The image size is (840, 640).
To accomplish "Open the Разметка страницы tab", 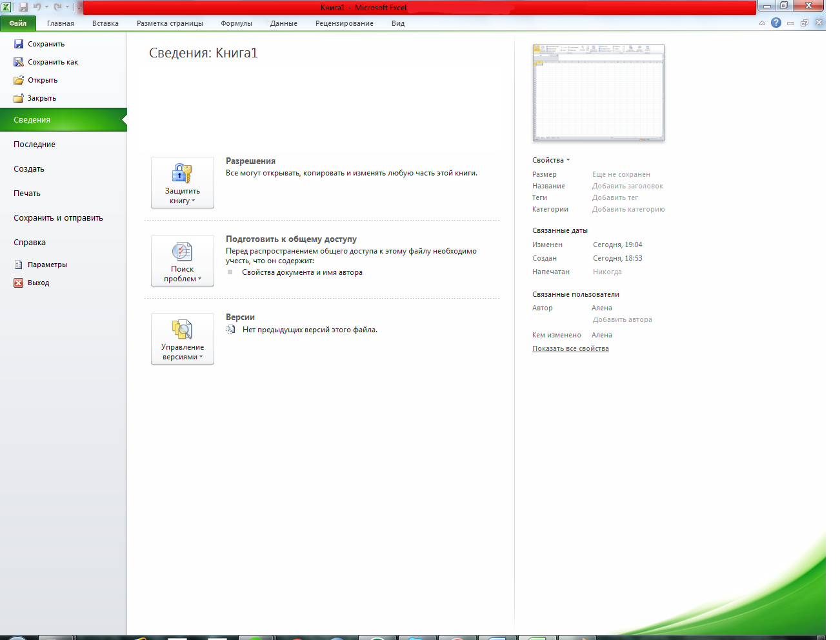I will [x=170, y=23].
